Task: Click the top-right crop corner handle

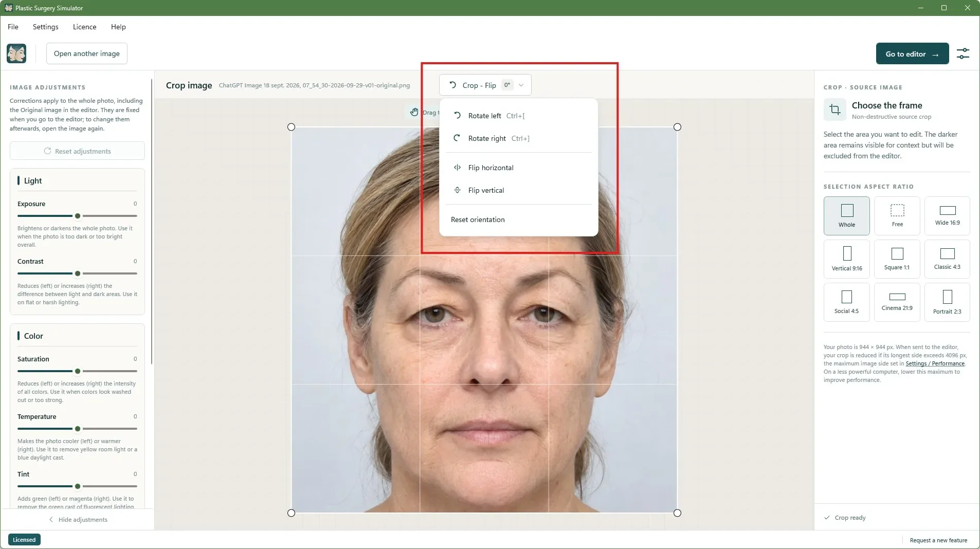Action: [677, 127]
